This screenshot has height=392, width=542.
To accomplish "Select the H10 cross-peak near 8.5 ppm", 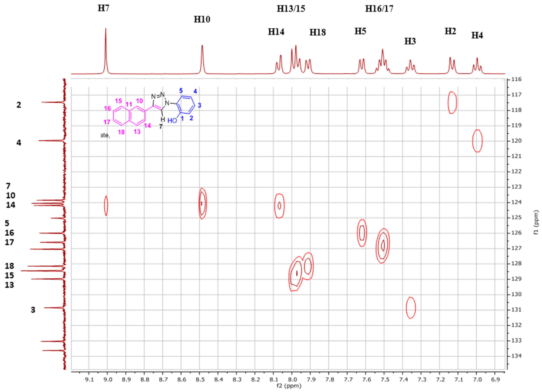I will (x=202, y=203).
